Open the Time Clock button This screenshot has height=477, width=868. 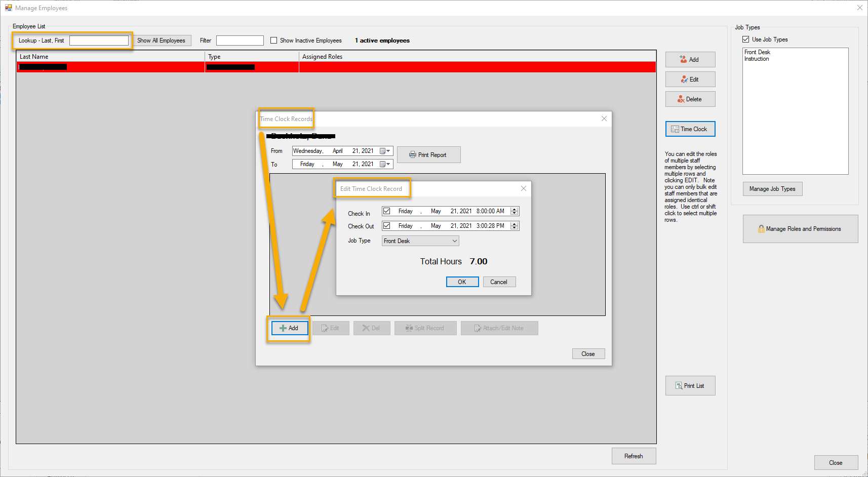pyautogui.click(x=690, y=129)
